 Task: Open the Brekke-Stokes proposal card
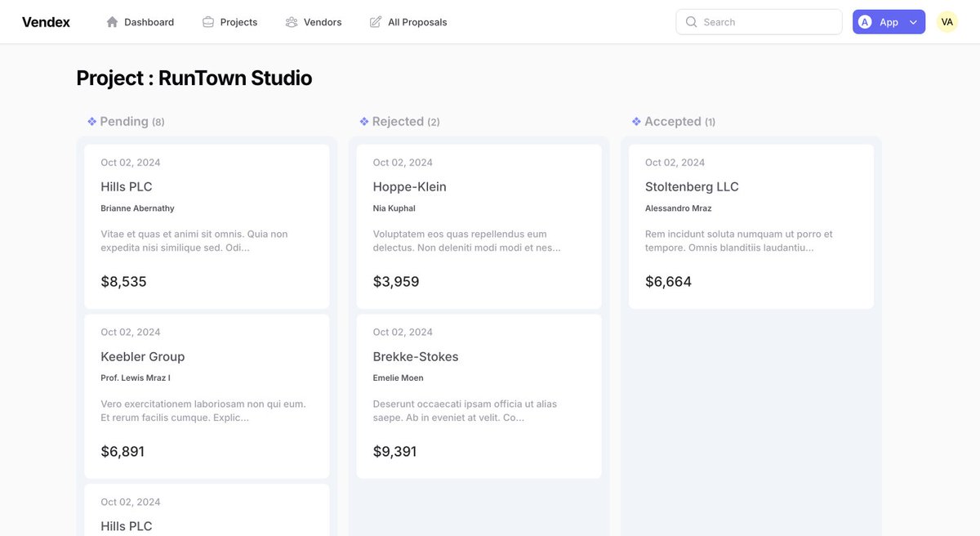point(479,396)
